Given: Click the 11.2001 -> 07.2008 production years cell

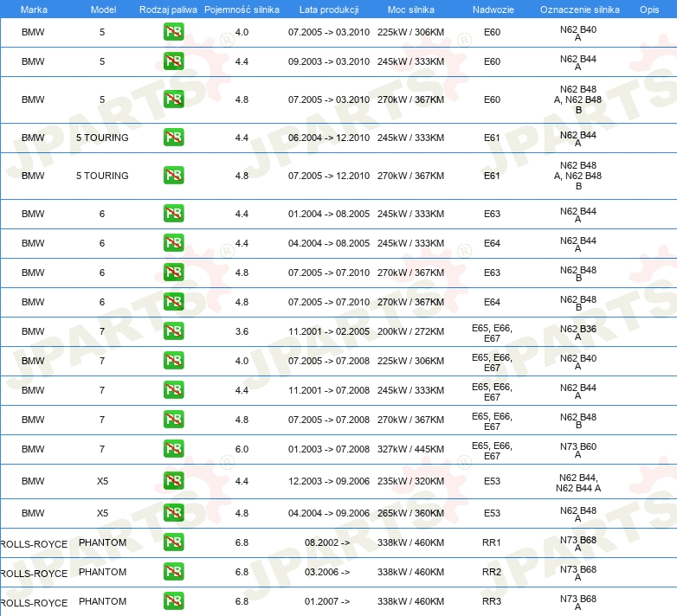Looking at the screenshot, I should tap(329, 390).
